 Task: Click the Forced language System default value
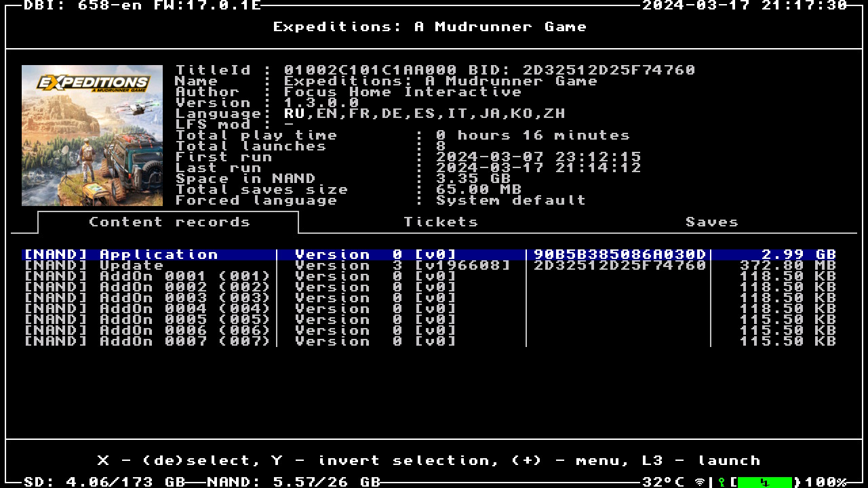(x=511, y=201)
